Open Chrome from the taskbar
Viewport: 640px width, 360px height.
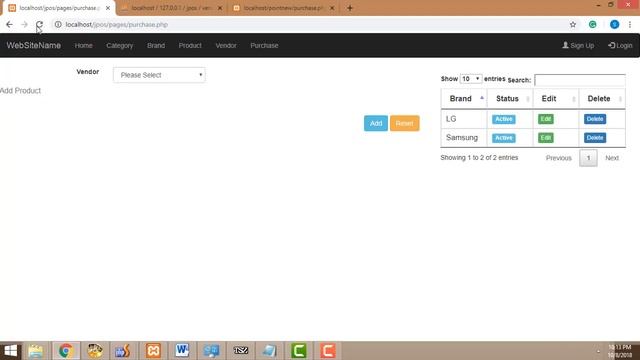click(65, 351)
